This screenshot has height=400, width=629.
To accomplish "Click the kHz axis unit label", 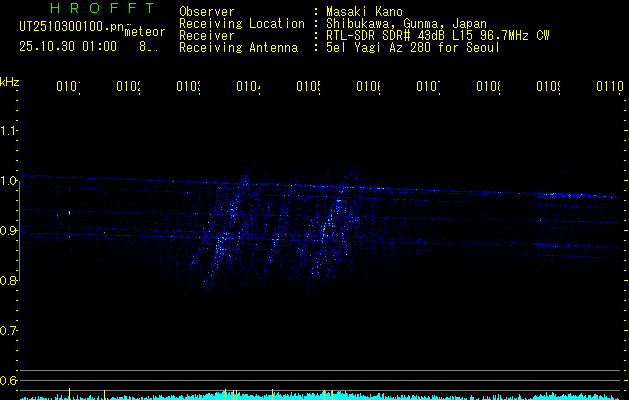I will tap(9, 81).
